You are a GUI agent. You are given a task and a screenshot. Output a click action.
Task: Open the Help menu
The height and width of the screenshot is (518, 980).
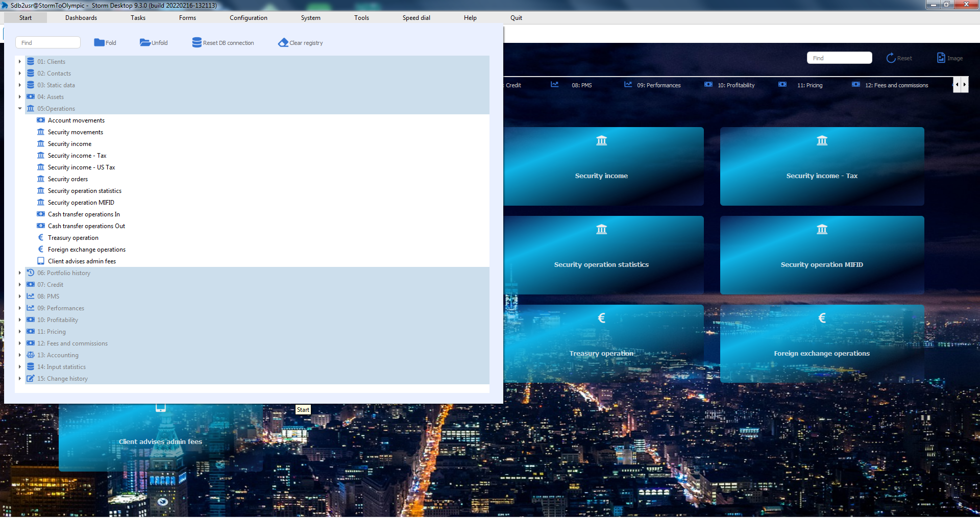point(470,17)
